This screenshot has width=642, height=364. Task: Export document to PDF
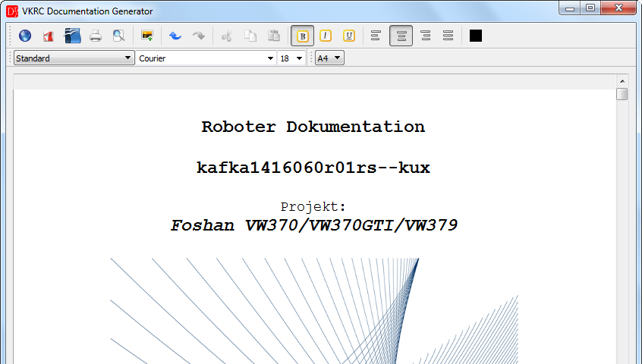(49, 36)
